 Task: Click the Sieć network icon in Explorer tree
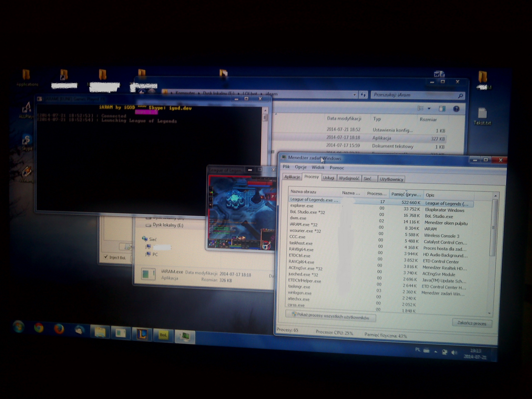click(145, 239)
